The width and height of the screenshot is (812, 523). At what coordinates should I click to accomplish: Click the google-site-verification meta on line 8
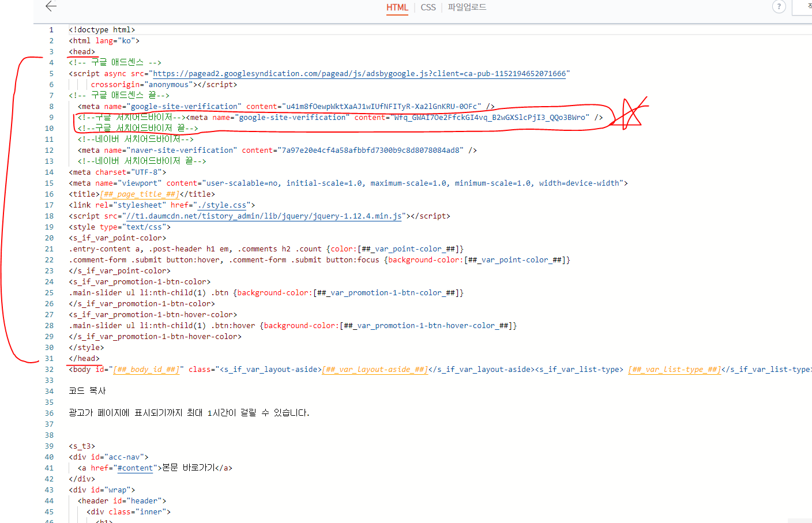click(287, 107)
